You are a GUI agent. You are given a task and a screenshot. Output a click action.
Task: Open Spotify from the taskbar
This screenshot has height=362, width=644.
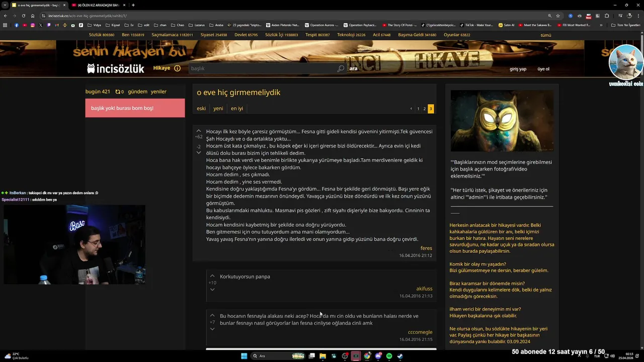[x=389, y=356]
